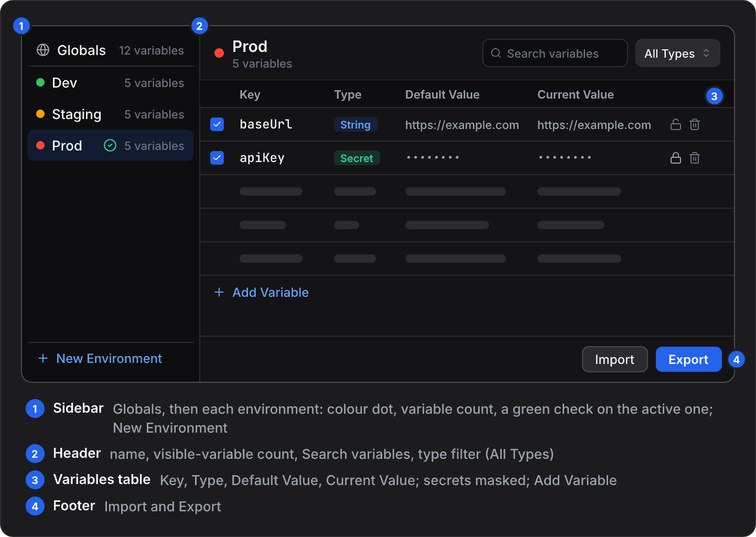Viewport: 756px width, 537px height.
Task: Delete the baseUrl variable with trash icon
Action: tap(695, 124)
